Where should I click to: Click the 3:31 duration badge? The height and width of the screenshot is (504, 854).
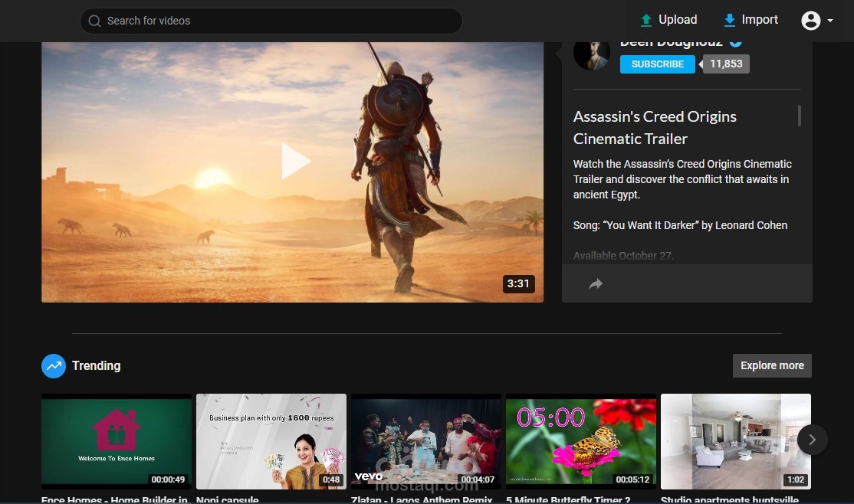tap(518, 283)
